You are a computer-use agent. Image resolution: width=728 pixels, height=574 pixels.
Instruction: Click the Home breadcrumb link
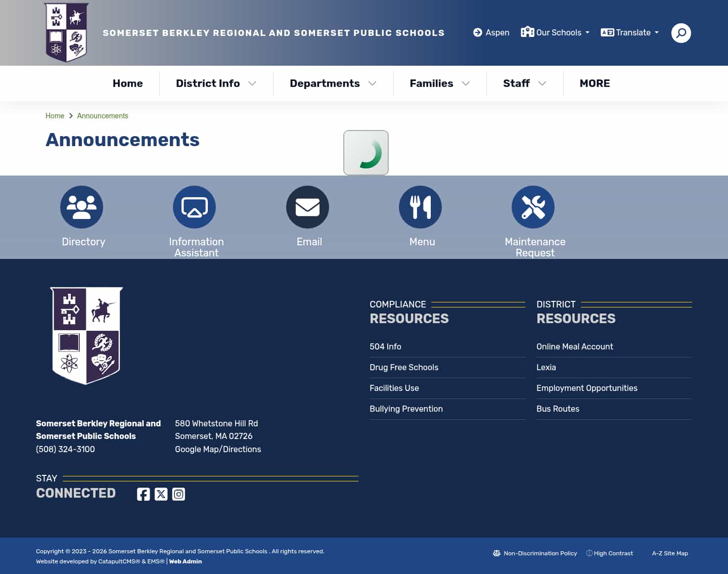tap(55, 116)
